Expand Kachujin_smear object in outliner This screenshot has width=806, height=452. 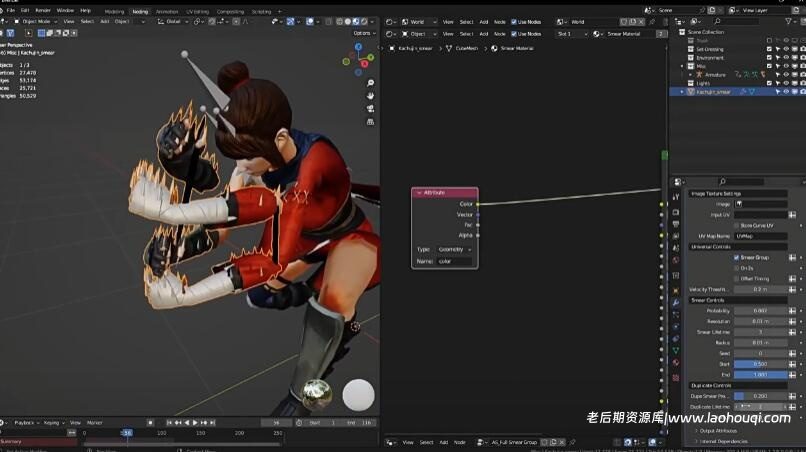682,92
